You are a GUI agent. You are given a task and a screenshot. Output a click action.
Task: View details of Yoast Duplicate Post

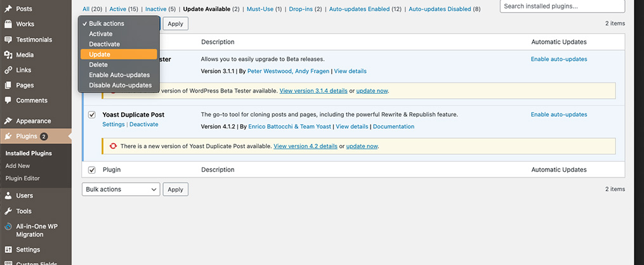click(352, 126)
